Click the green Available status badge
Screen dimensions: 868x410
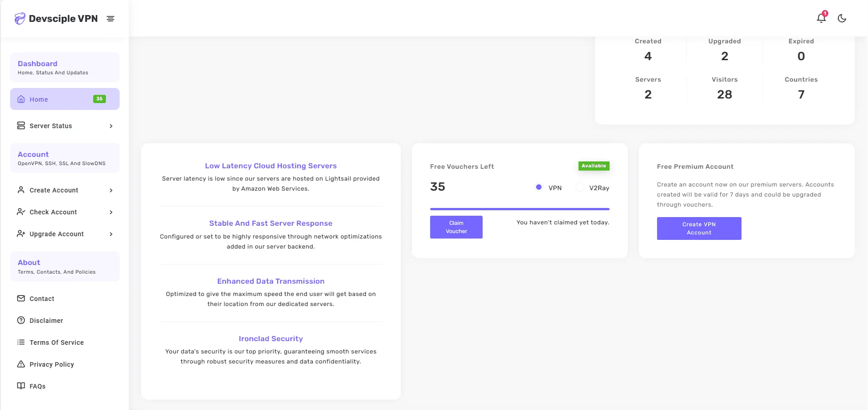pyautogui.click(x=594, y=166)
